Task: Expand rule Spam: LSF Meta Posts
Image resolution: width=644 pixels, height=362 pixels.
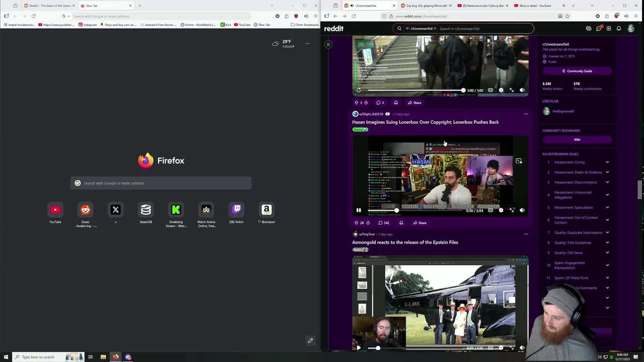Action: coord(607,278)
